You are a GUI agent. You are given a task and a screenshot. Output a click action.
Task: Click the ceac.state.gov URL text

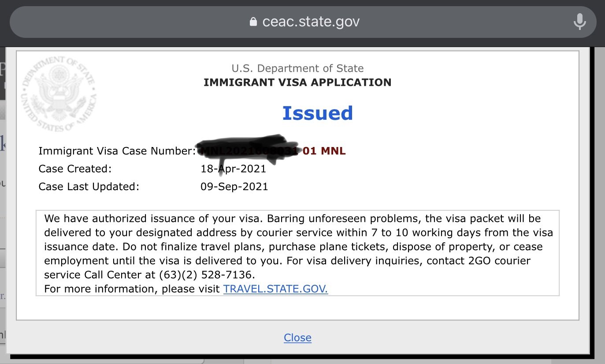tap(311, 22)
